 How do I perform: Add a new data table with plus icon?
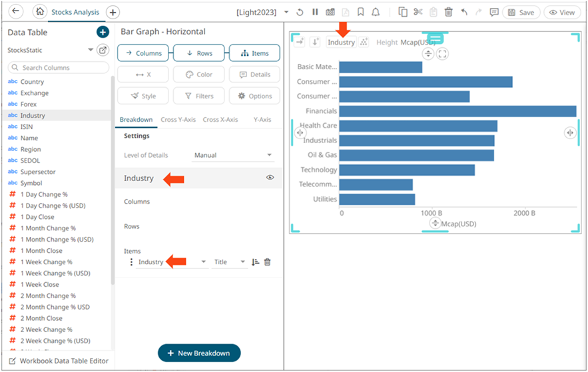click(x=102, y=32)
